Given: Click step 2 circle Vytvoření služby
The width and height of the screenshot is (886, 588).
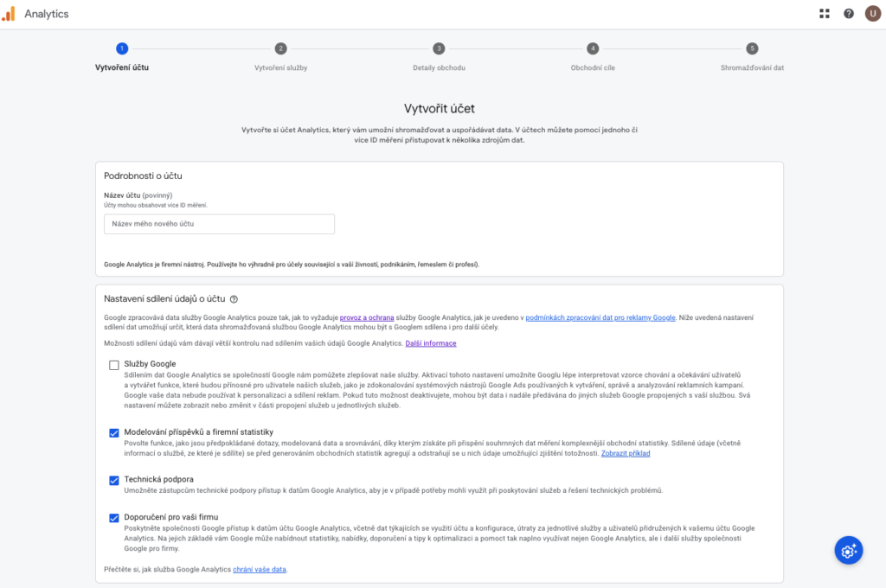Looking at the screenshot, I should point(280,49).
